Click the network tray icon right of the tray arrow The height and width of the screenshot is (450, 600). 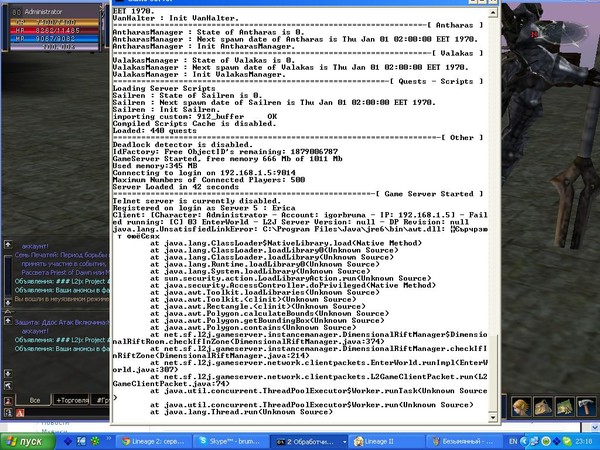tap(534, 442)
